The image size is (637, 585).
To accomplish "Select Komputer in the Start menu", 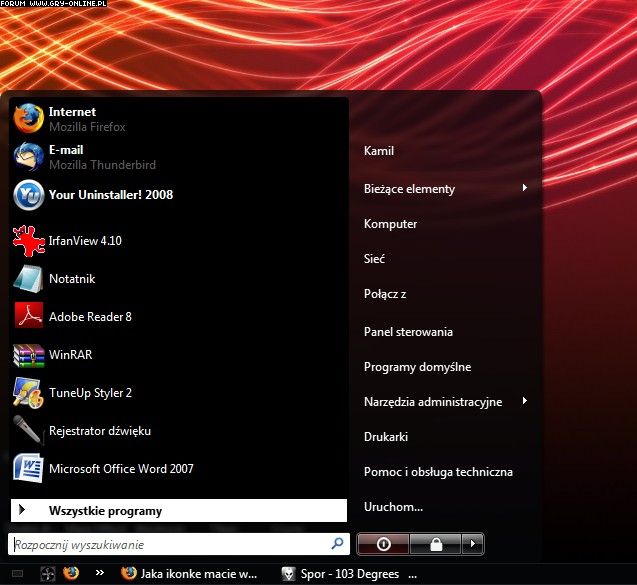I will tap(390, 224).
